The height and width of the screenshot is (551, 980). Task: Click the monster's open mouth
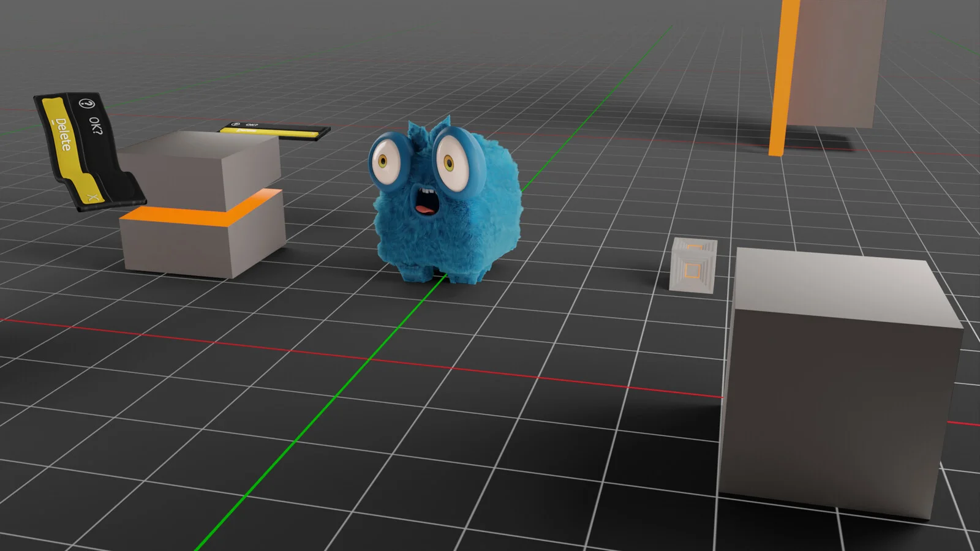[426, 202]
